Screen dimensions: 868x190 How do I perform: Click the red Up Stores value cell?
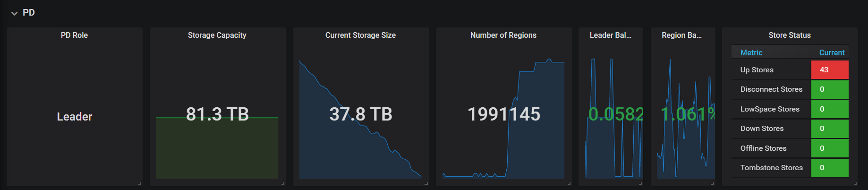[829, 70]
